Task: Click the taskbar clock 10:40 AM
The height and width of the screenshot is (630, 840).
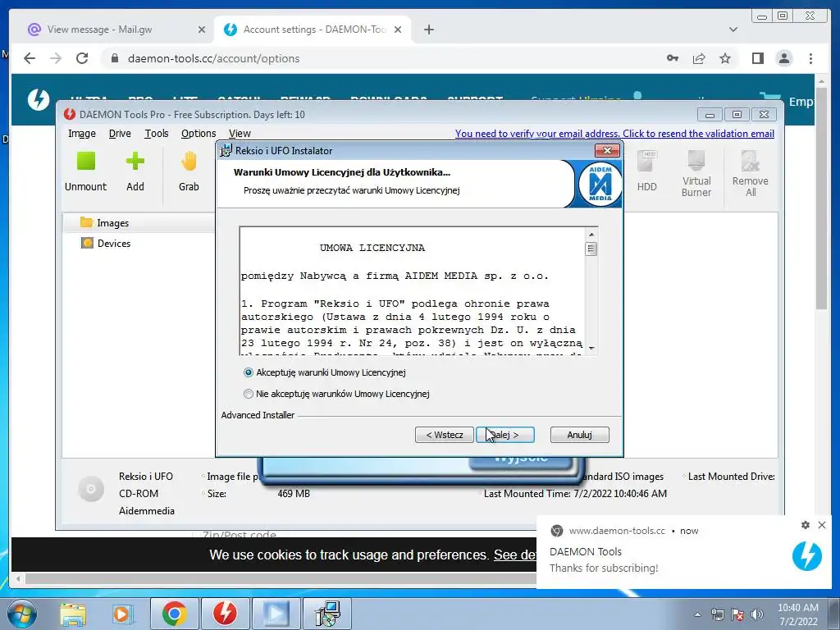Action: [797, 608]
